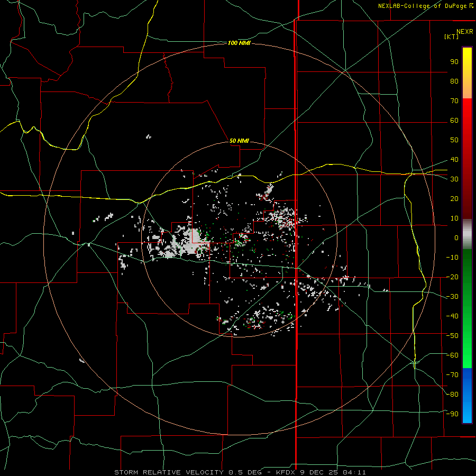The image size is (476, 476).
Task: Click the 50 value on velocity scale
Action: 454,140
